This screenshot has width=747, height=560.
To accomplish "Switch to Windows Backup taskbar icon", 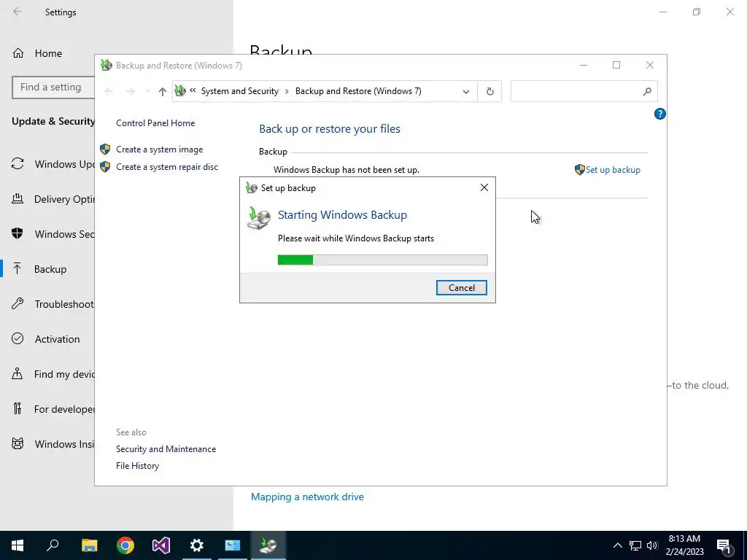I will 268,545.
